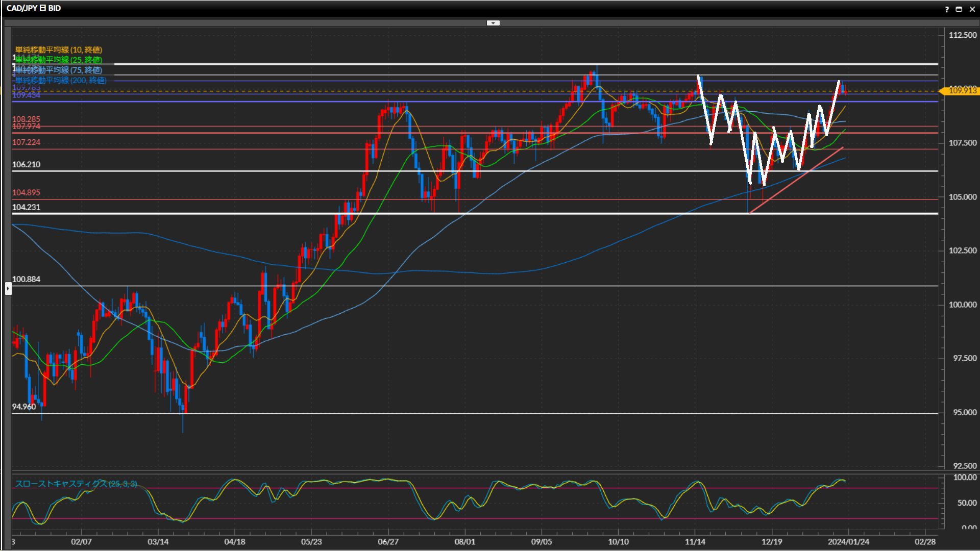The image size is (980, 551).
Task: Select the 10-period moving average label
Action: click(59, 49)
